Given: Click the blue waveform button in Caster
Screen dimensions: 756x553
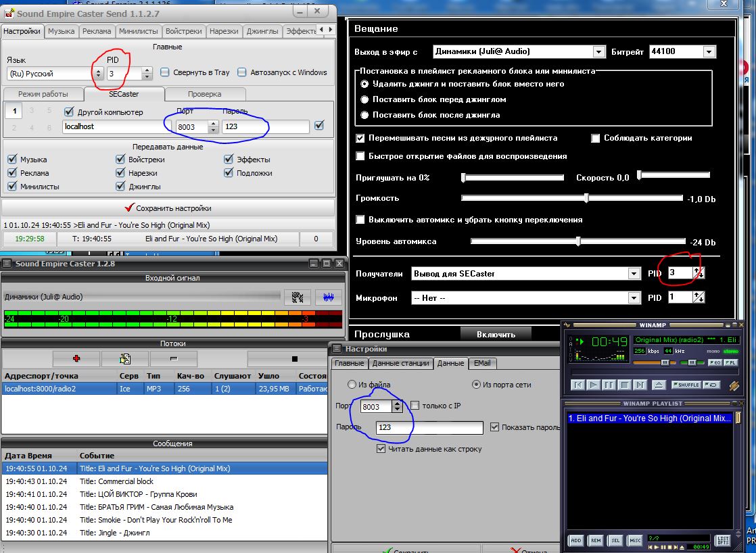Looking at the screenshot, I should coord(329,297).
